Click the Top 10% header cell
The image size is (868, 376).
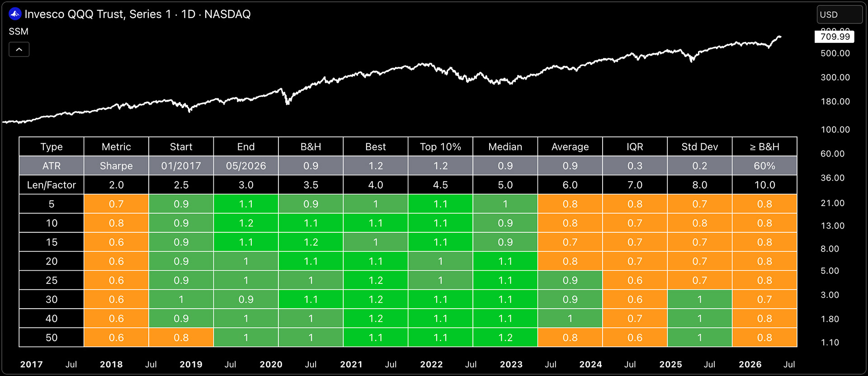click(440, 147)
